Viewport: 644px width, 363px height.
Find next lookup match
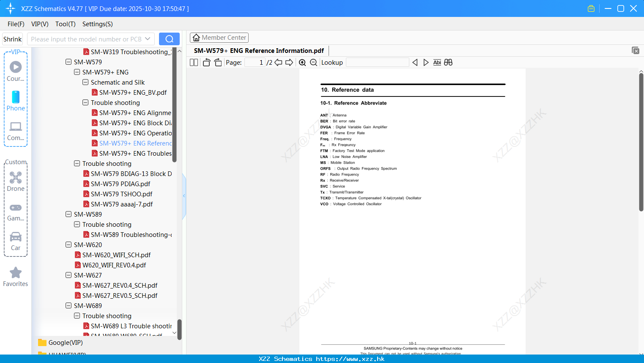[x=426, y=62]
